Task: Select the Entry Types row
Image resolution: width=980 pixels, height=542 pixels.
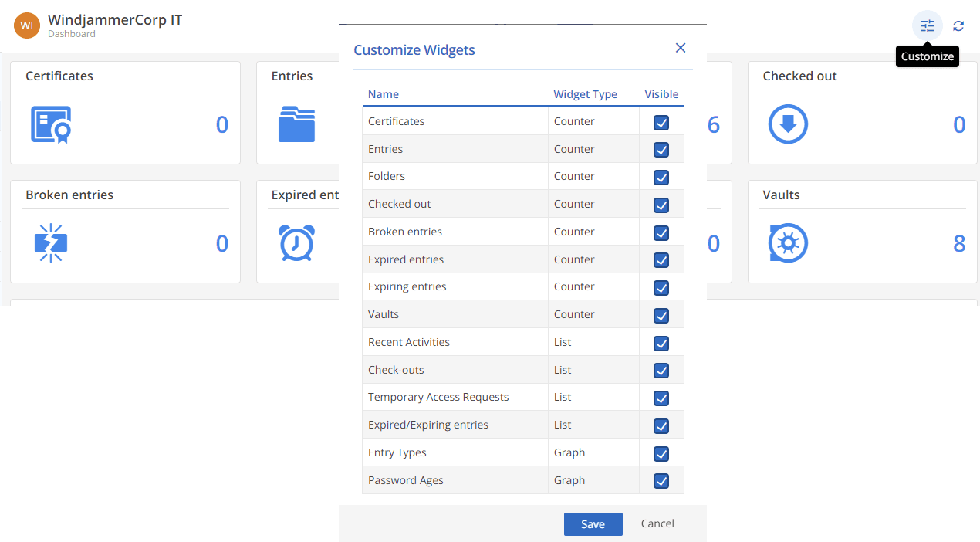Action: [397, 452]
